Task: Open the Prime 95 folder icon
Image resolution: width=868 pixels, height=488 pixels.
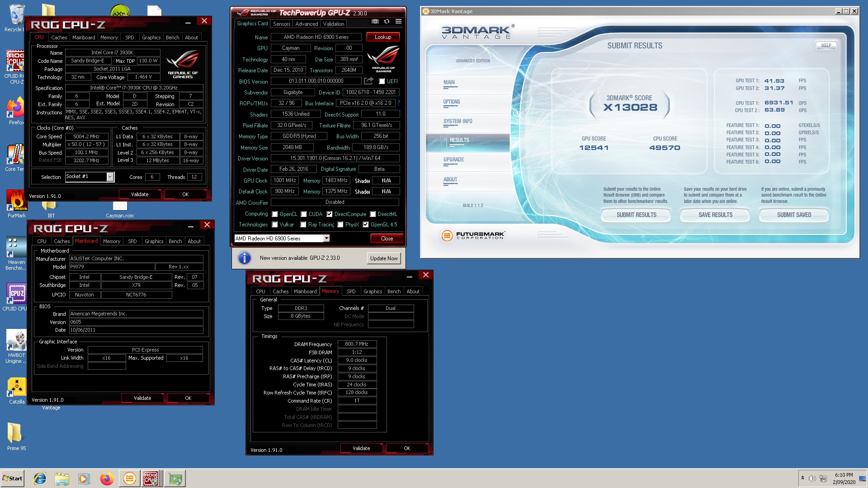Action: tap(15, 436)
